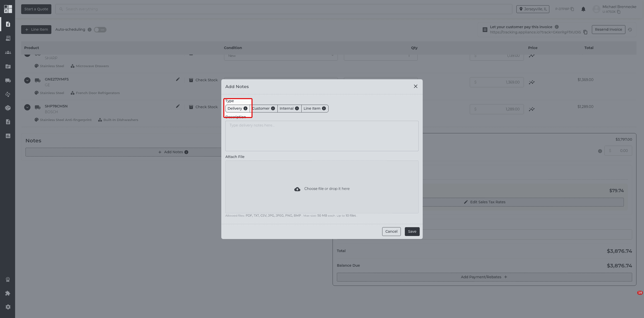Image resolution: width=644 pixels, height=318 pixels.
Task: Show info about customer paying invoice
Action: 557,27
